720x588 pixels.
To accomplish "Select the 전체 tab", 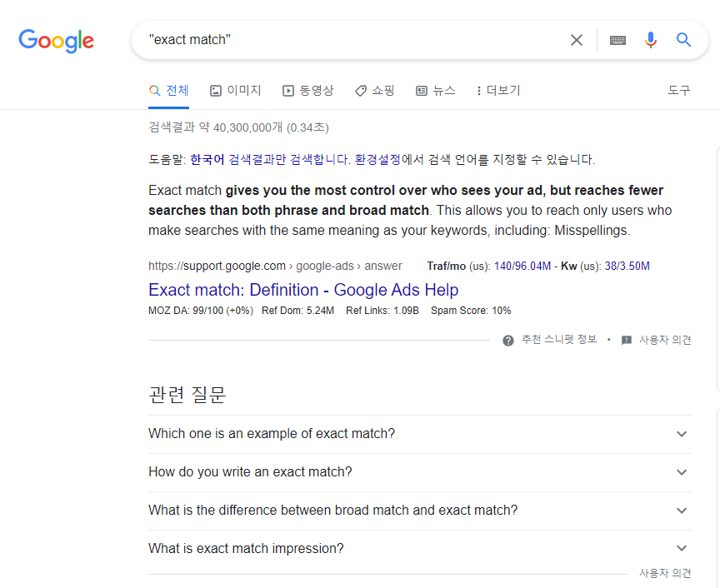I will pos(168,91).
